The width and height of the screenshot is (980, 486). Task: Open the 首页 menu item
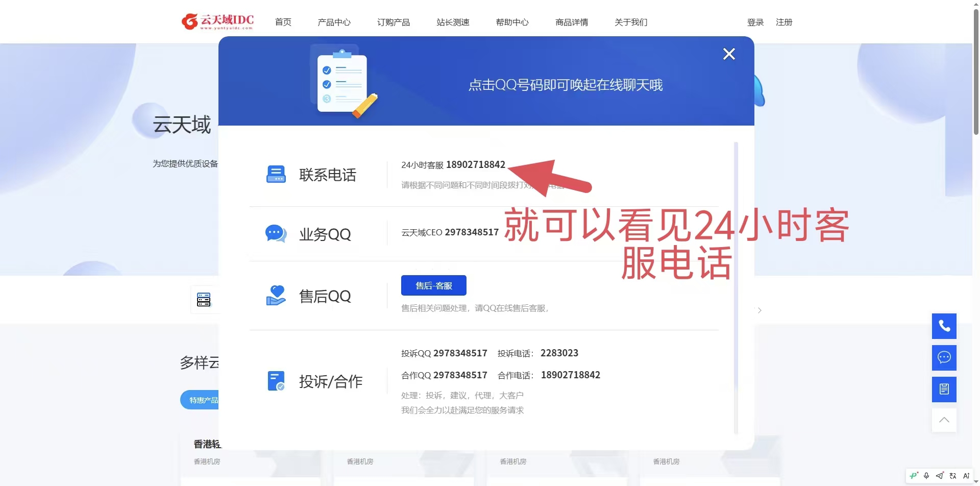(x=283, y=22)
